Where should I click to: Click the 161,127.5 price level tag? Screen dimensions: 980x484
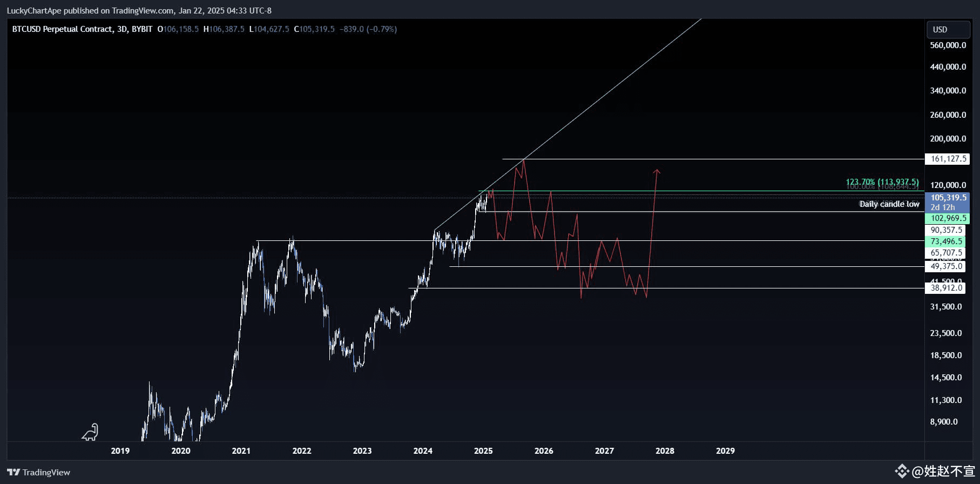(x=948, y=159)
